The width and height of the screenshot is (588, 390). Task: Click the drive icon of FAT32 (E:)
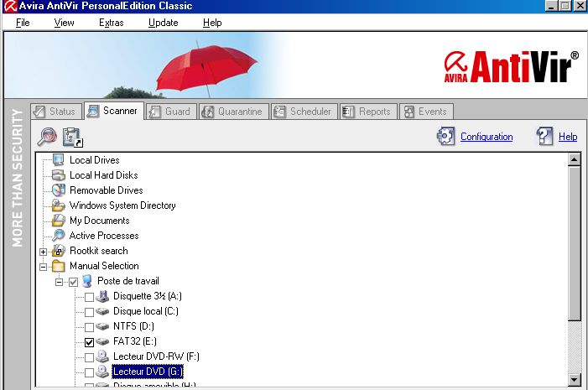102,341
